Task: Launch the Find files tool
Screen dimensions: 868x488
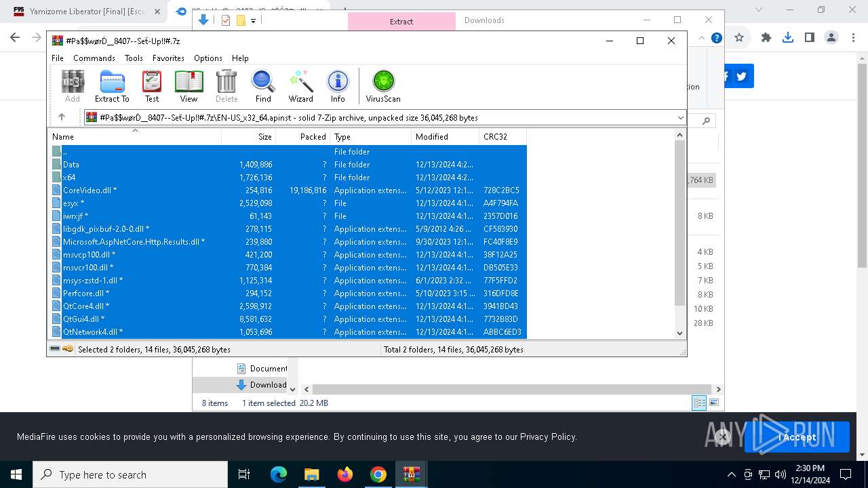Action: (x=263, y=86)
